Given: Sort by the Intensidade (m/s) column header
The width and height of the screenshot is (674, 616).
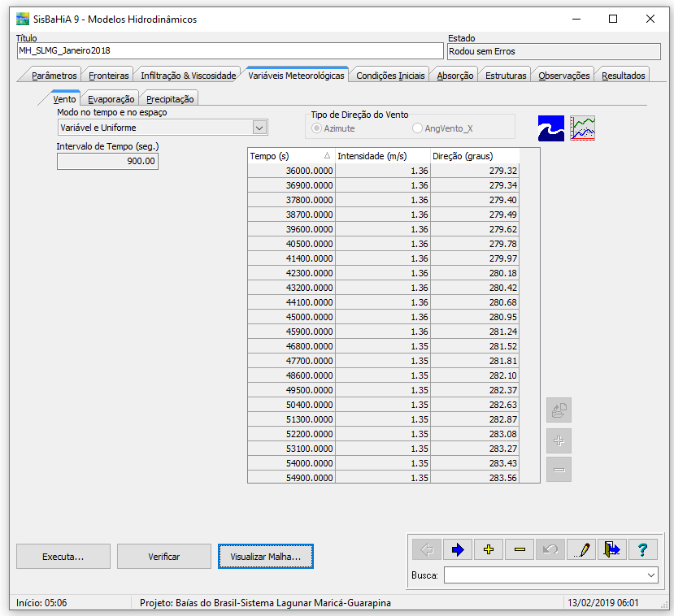Looking at the screenshot, I should (383, 156).
